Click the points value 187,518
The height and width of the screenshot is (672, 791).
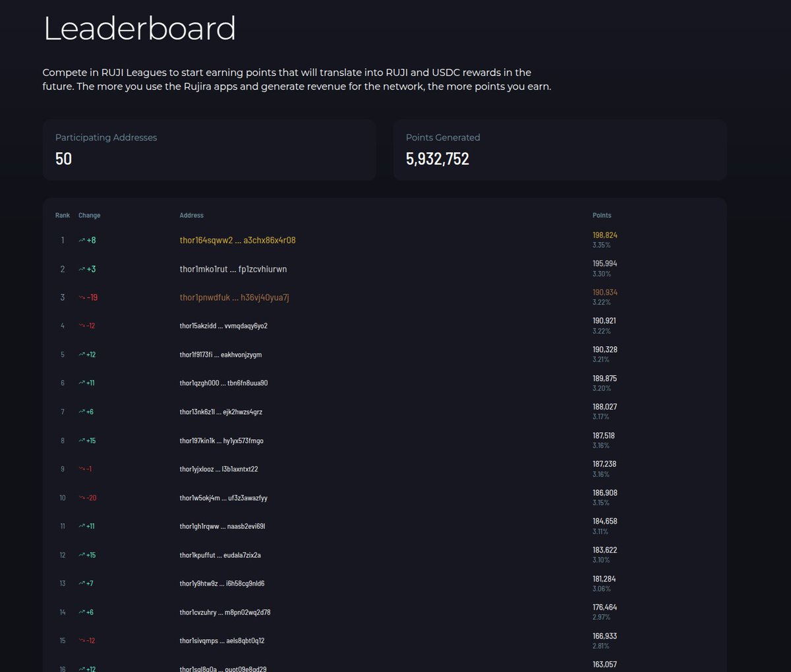tap(604, 436)
